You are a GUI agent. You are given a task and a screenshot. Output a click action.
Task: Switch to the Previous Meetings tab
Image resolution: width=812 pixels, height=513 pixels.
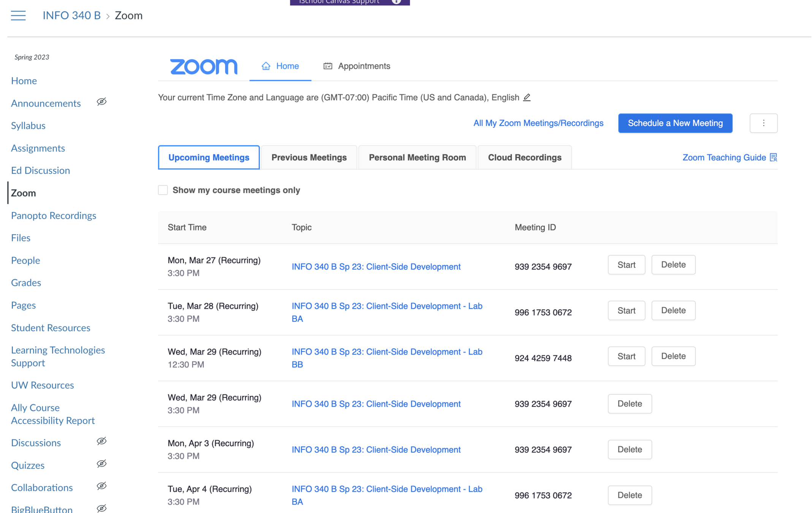tap(309, 157)
